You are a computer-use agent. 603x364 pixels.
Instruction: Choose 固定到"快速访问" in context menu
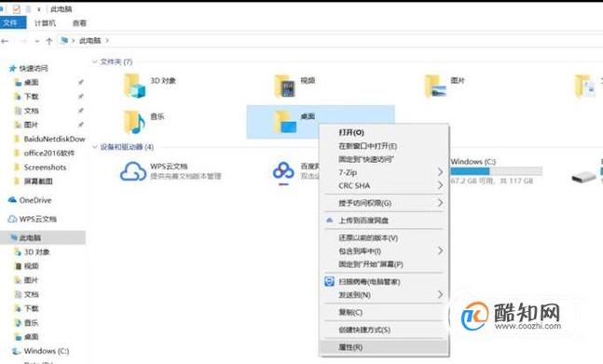(384, 159)
